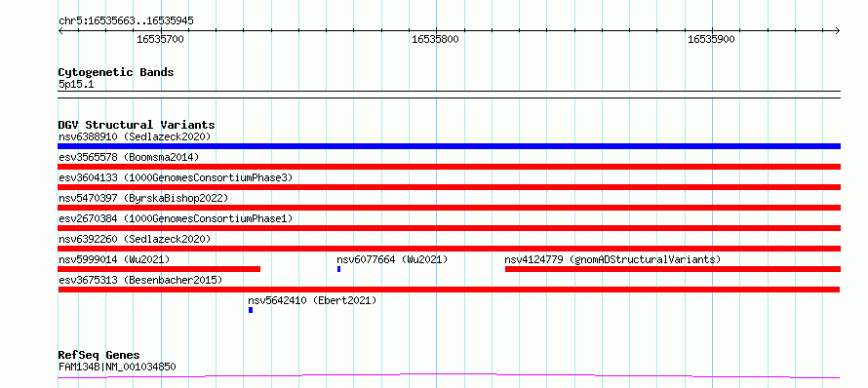
Task: Click the nsv6388910 (Sedlazeck2020) variant label
Action: (135, 136)
